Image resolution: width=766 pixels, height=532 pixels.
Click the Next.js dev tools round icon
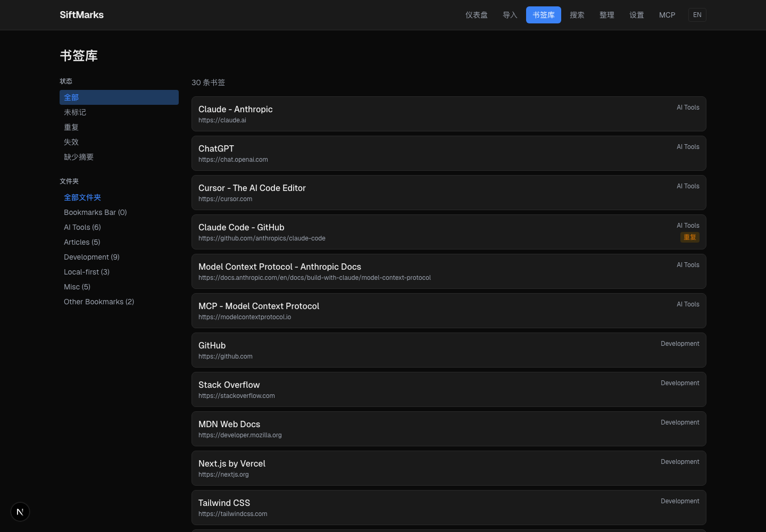(20, 512)
